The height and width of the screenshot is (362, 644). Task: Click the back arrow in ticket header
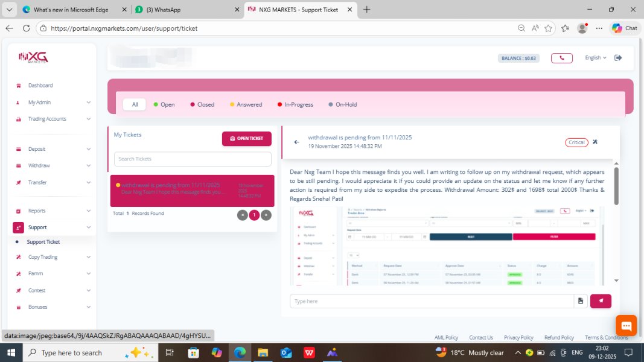tap(296, 142)
